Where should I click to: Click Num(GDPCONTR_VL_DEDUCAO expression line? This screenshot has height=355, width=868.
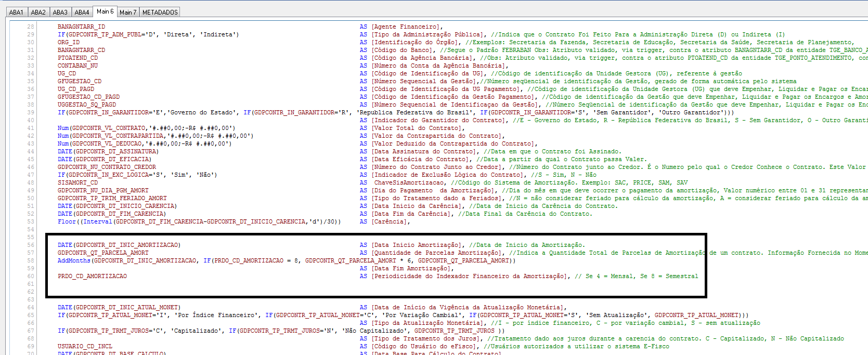[145, 143]
